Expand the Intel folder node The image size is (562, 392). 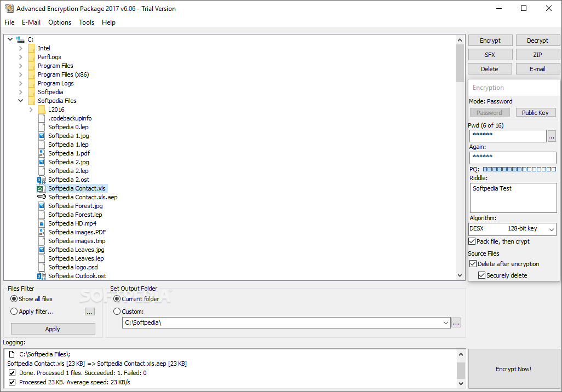[x=20, y=48]
